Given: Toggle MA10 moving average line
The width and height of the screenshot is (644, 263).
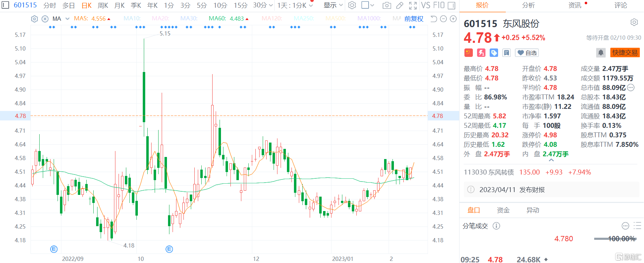Looking at the screenshot, I should coord(132,19).
